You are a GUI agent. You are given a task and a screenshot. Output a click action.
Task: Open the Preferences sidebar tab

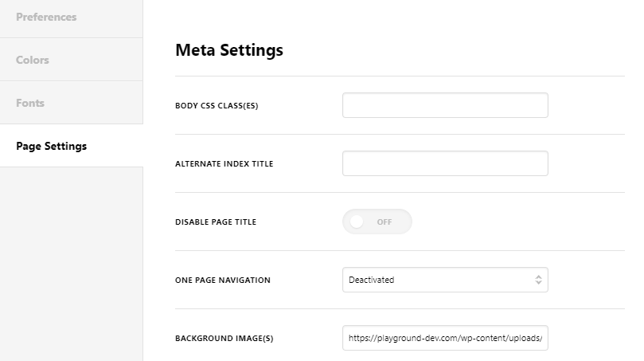pos(46,17)
